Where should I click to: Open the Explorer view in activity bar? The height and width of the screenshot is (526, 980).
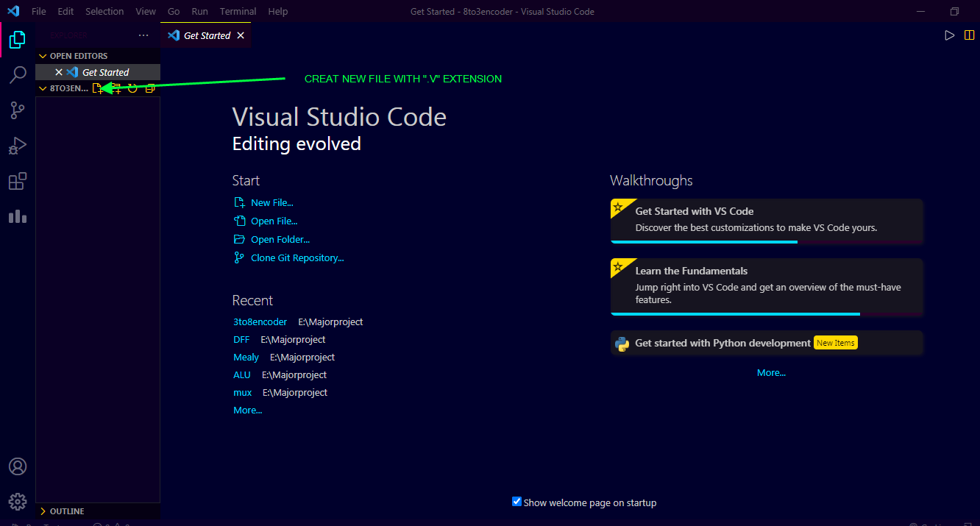pyautogui.click(x=18, y=40)
